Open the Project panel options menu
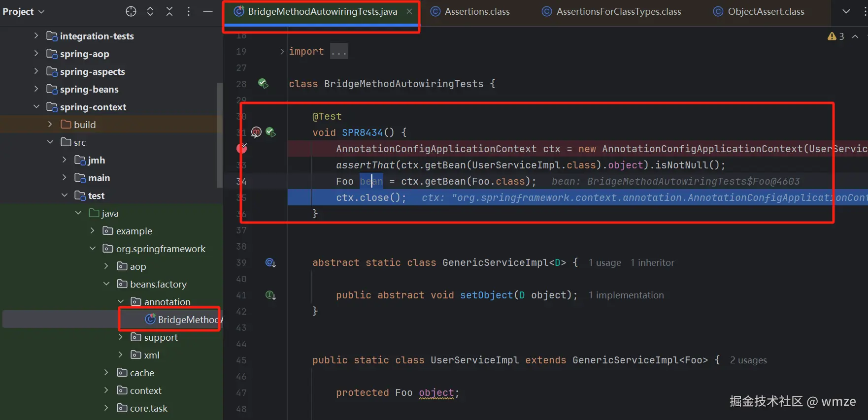Viewport: 868px width, 420px height. 189,11
